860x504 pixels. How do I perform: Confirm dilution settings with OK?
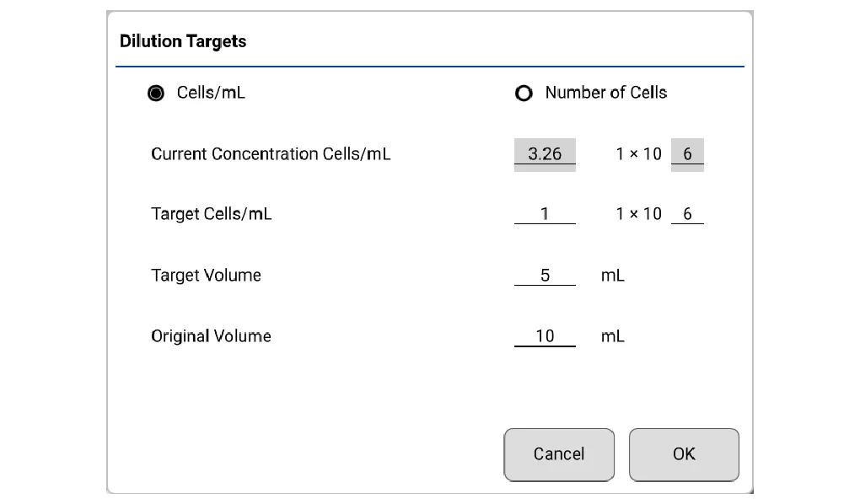click(684, 454)
